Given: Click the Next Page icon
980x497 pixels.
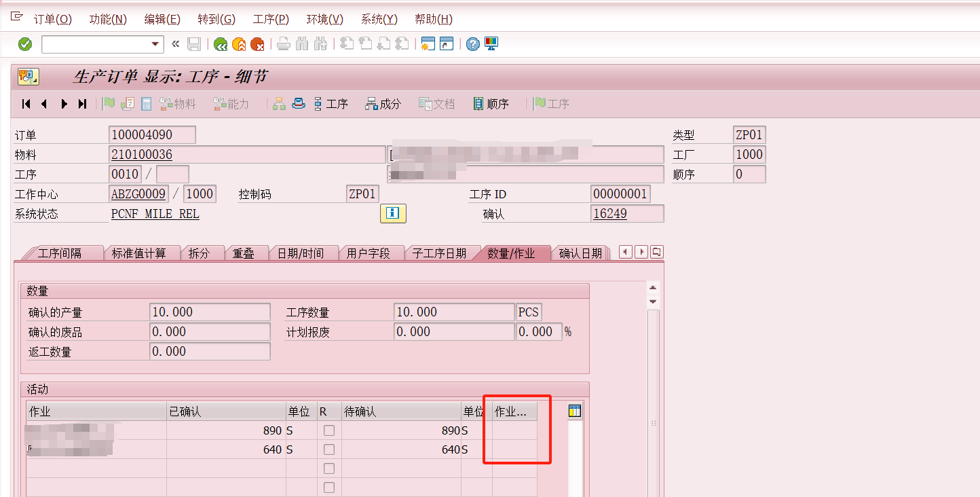Looking at the screenshot, I should pos(383,44).
